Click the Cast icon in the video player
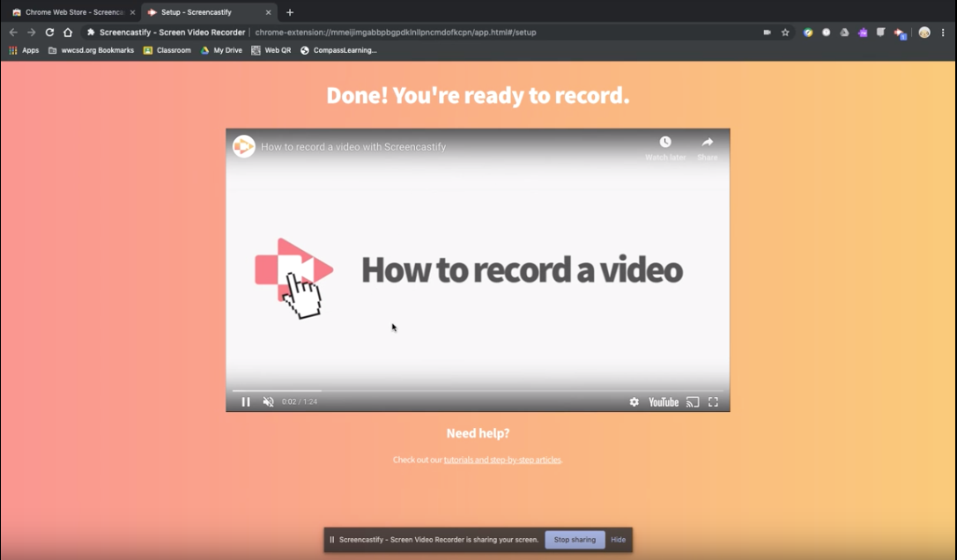Image resolution: width=957 pixels, height=560 pixels. (693, 402)
